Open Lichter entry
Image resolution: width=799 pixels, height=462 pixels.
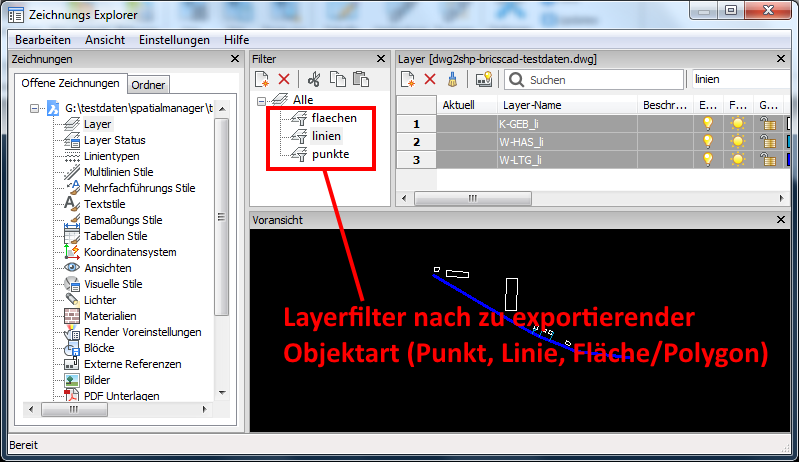pos(100,300)
